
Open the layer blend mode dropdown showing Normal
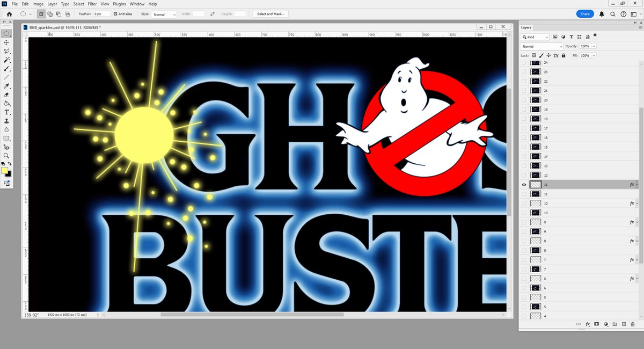click(540, 46)
